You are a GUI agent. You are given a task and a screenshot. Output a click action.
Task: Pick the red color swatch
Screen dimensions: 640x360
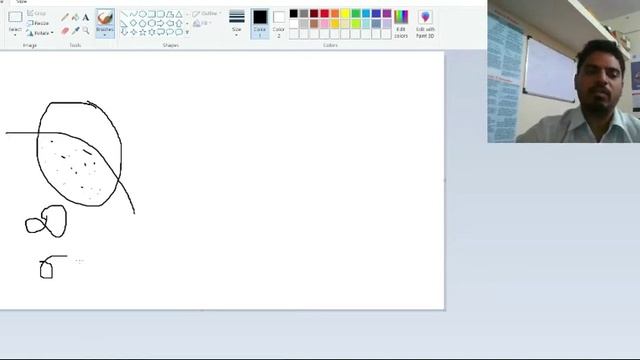[324, 13]
